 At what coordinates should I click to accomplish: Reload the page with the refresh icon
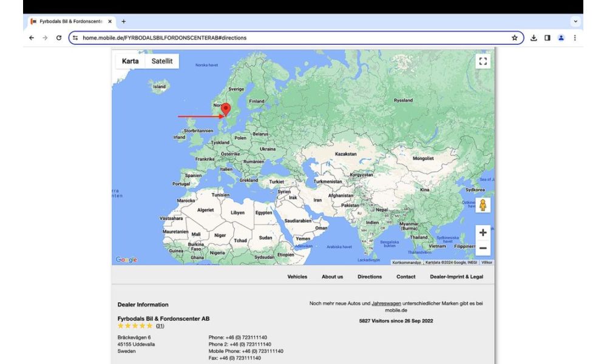(x=59, y=38)
